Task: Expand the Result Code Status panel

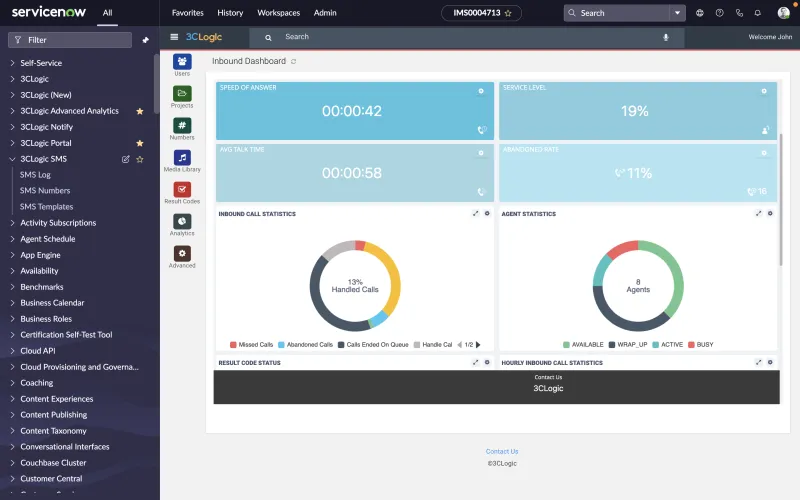Action: click(476, 362)
